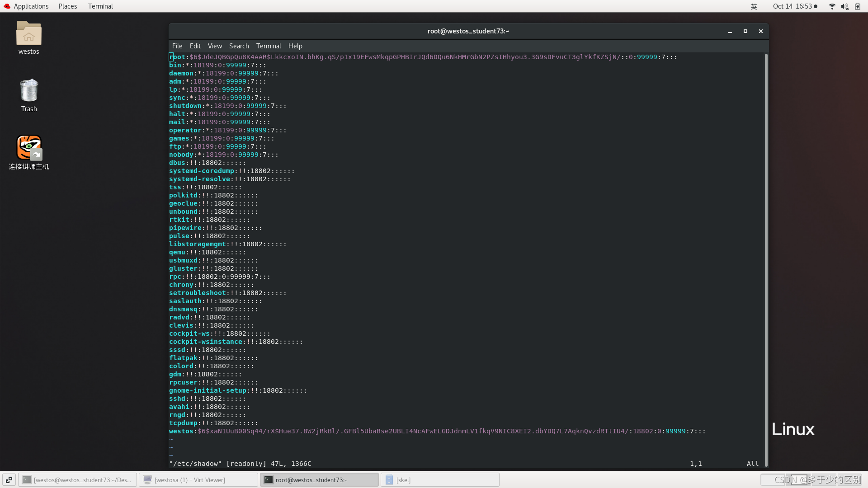Screen dimensions: 868x488
Task: Open the Oct 14 16:53 clock menu
Action: click(x=794, y=6)
